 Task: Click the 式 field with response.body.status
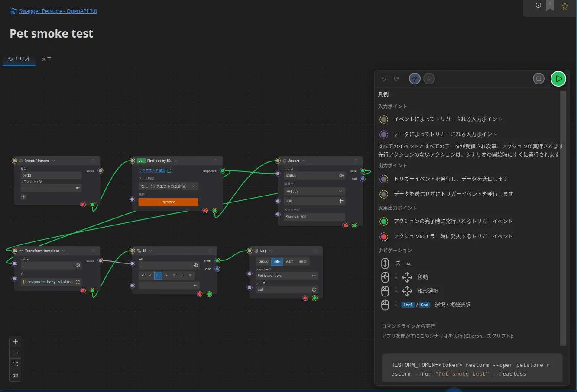coord(51,282)
